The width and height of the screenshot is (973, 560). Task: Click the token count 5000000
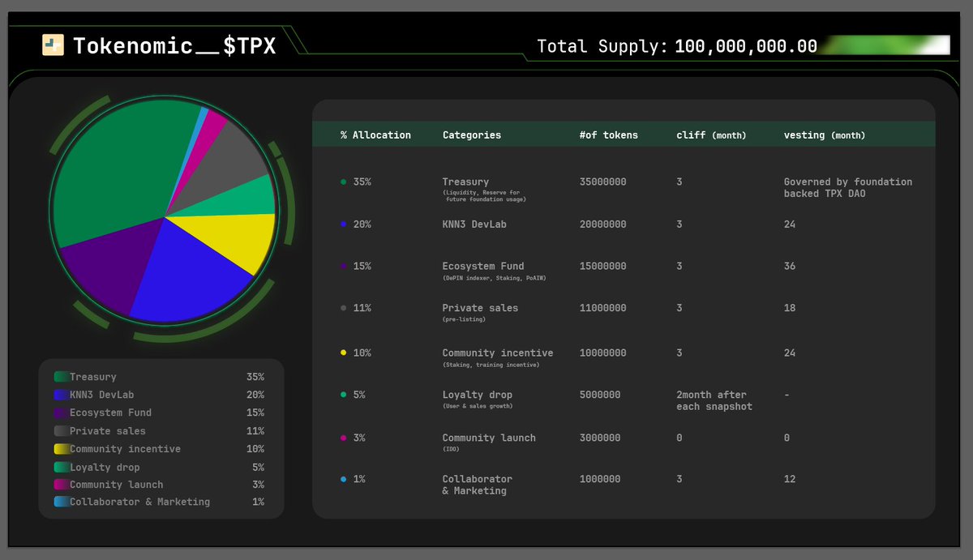coord(600,395)
